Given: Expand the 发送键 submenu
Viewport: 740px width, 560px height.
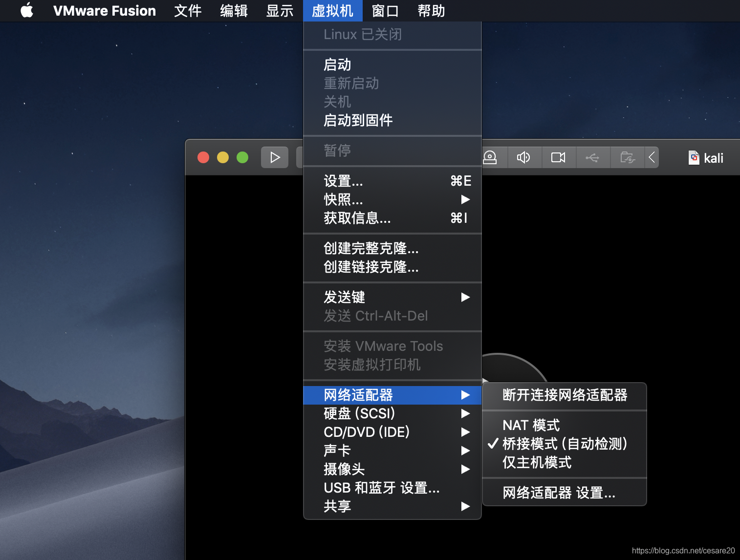Looking at the screenshot, I should pyautogui.click(x=392, y=297).
